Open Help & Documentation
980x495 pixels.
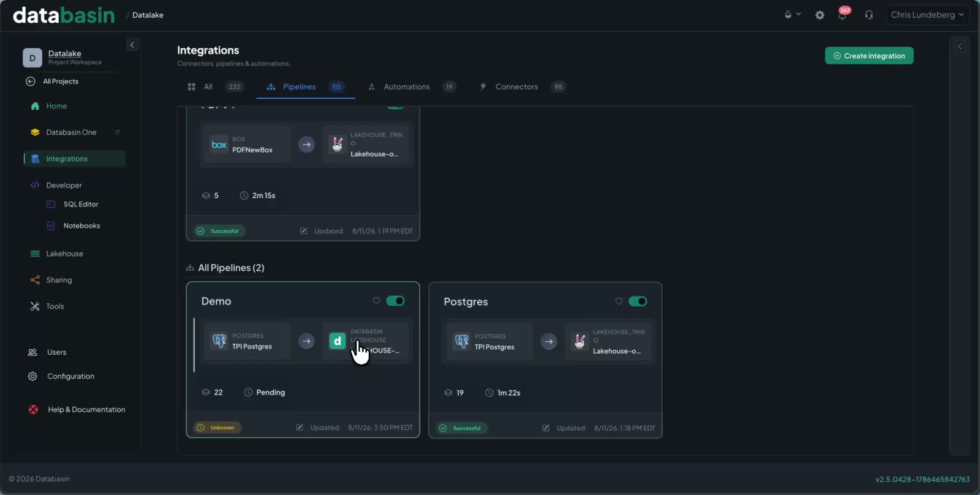coord(86,410)
